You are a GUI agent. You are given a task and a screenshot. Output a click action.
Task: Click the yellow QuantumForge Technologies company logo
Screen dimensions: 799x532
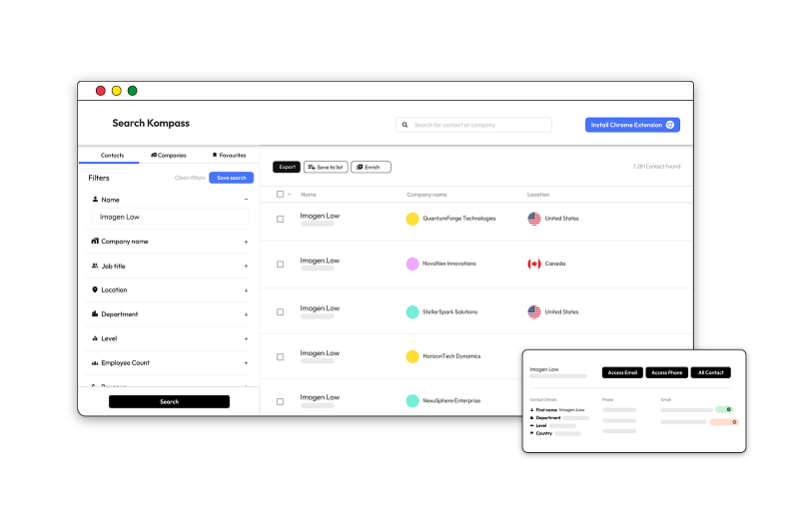412,219
